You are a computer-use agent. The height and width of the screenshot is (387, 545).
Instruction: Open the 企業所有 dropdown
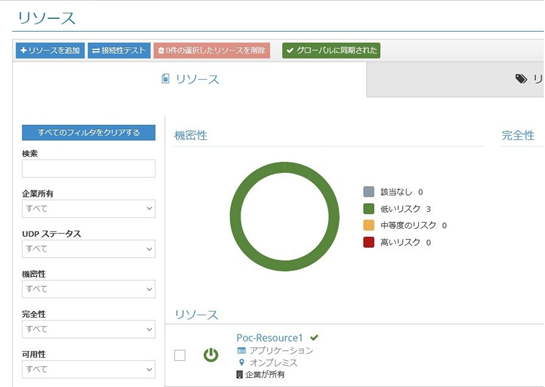click(x=89, y=209)
